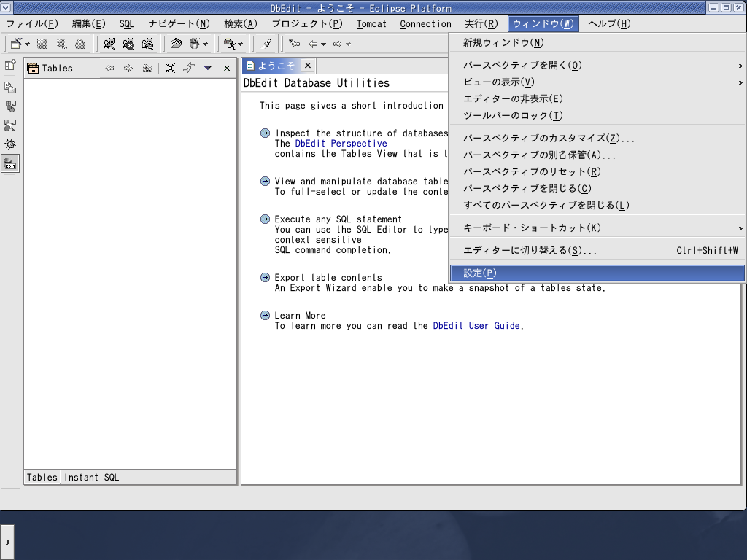Image resolution: width=747 pixels, height=560 pixels.
Task: Choose ツールバーのロック(T) menu entry
Action: [x=597, y=115]
